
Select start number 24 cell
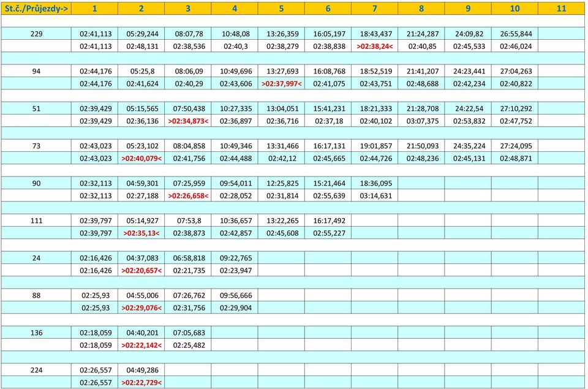36,258
